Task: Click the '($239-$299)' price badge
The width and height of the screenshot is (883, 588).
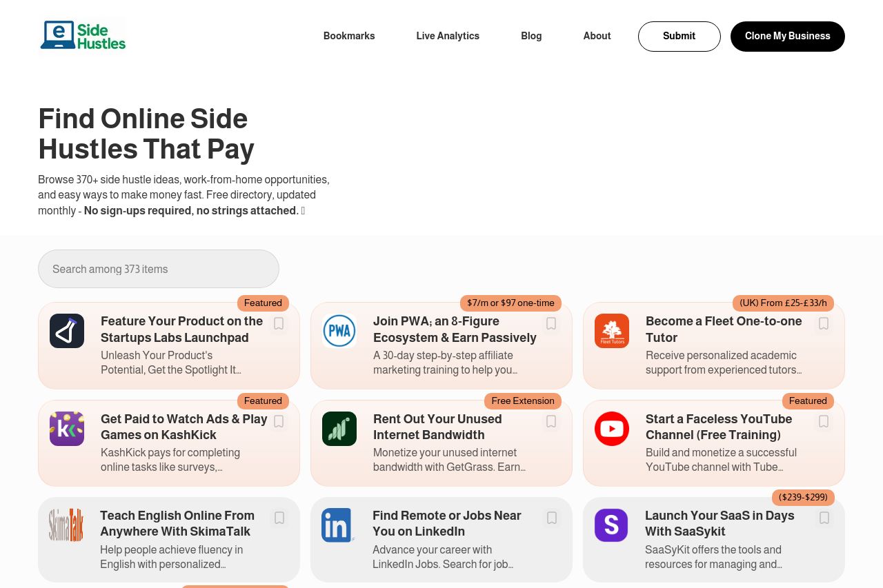Action: click(x=803, y=498)
